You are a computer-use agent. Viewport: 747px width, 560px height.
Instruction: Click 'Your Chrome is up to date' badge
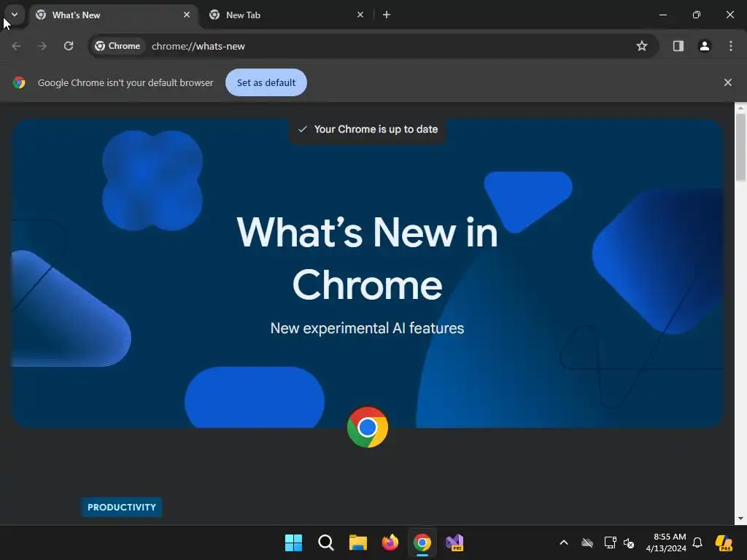coord(368,129)
